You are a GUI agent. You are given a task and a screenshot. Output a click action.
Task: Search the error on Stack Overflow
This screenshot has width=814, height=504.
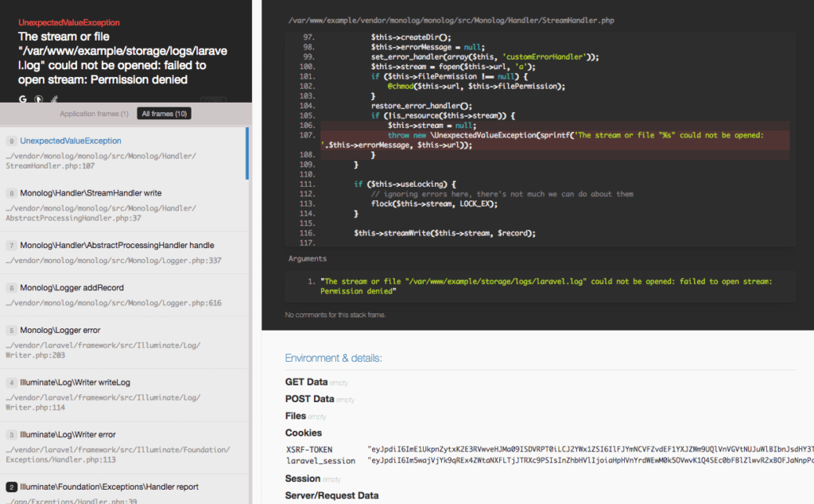pos(54,99)
